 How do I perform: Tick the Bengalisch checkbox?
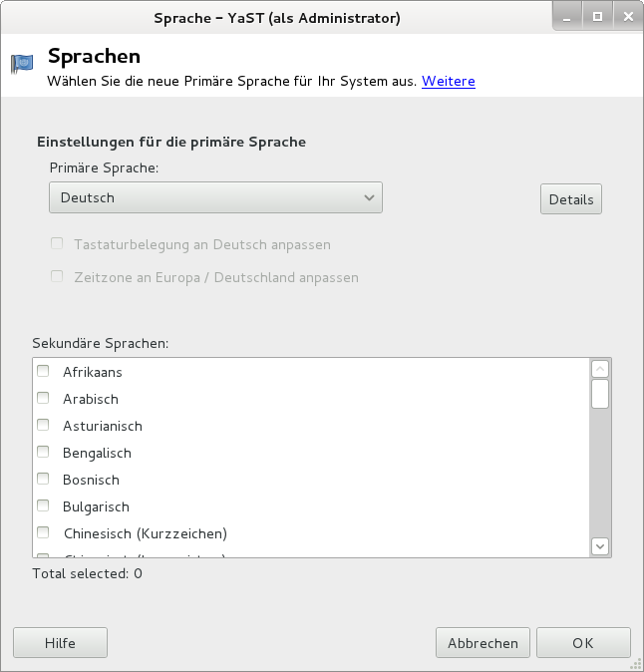click(x=43, y=453)
